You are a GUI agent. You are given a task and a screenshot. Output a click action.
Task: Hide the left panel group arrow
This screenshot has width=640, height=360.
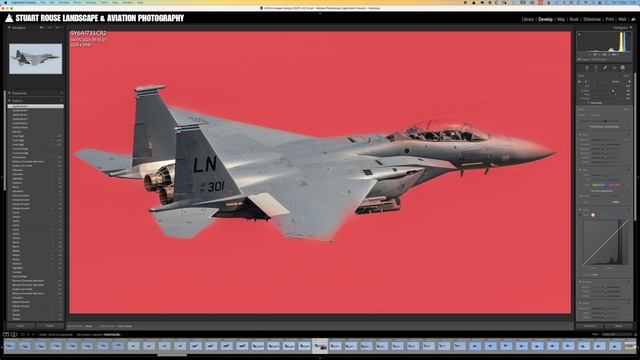(2, 178)
